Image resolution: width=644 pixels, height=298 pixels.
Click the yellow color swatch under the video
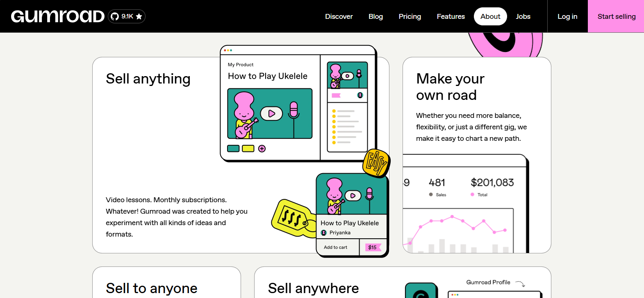[x=248, y=149]
